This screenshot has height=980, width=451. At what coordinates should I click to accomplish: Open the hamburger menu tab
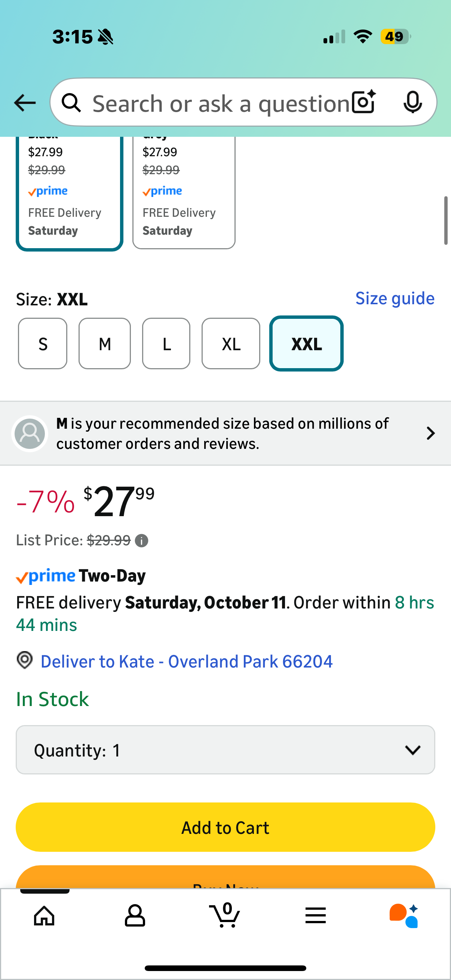coord(316,915)
